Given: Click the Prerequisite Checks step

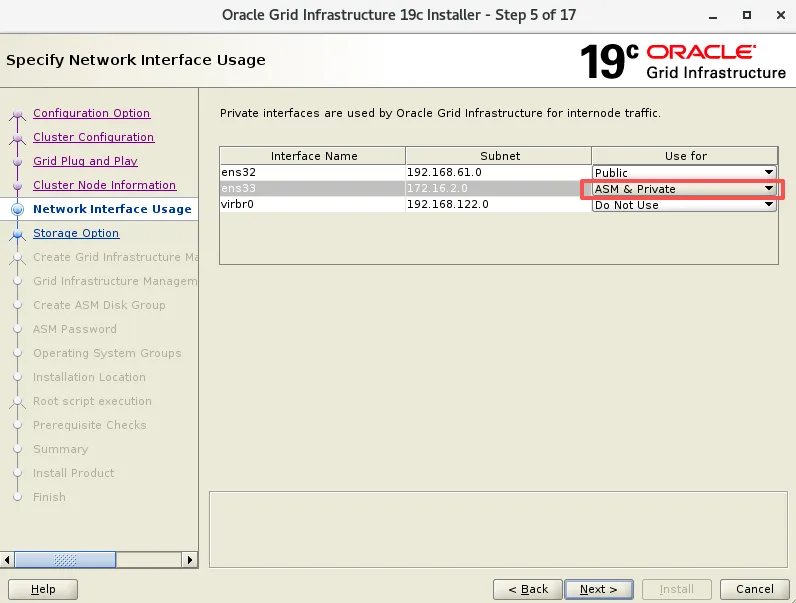Looking at the screenshot, I should (x=90, y=425).
